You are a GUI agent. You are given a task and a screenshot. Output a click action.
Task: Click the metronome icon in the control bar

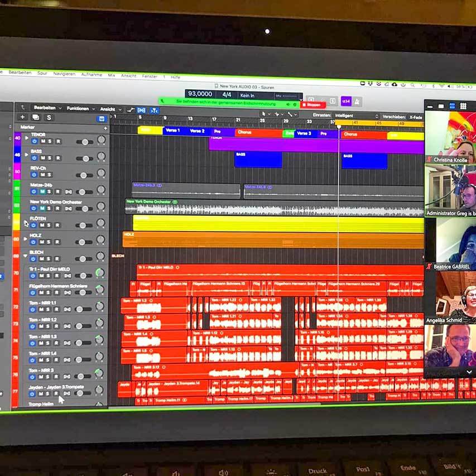click(x=357, y=102)
